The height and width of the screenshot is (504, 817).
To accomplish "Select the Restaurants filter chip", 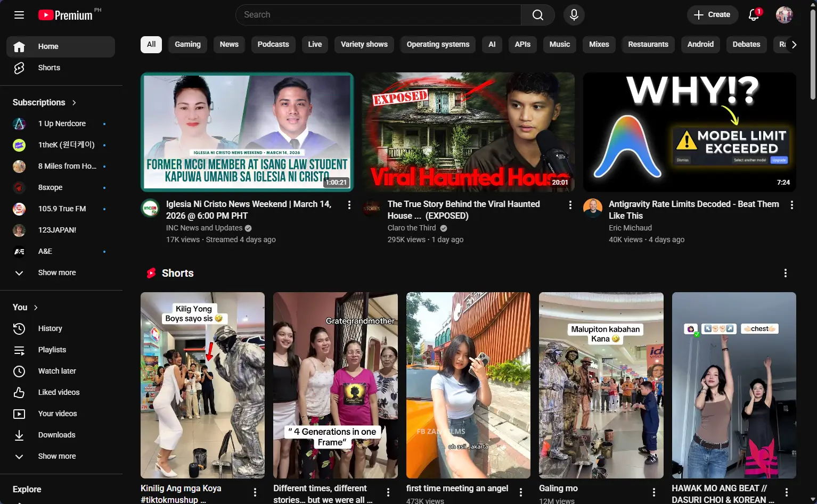I will tap(648, 44).
